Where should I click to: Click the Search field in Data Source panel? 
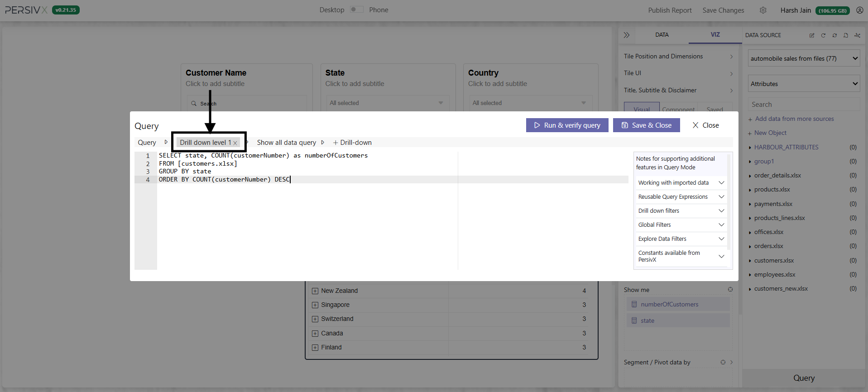[x=804, y=105]
